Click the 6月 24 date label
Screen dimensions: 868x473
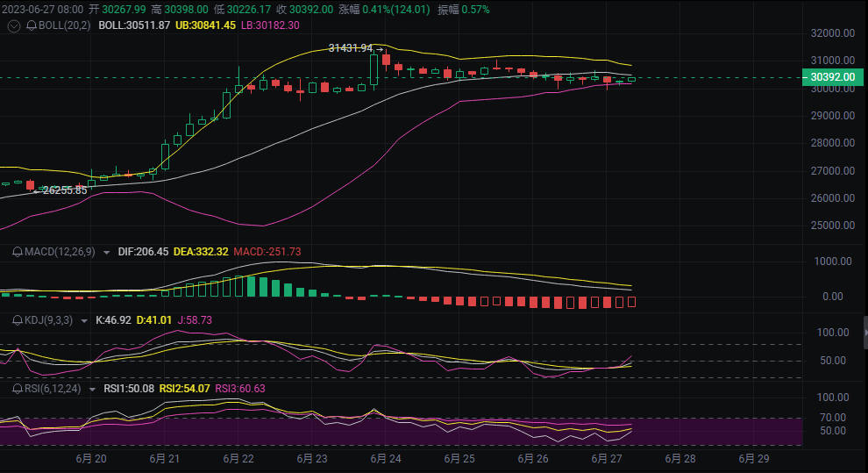click(x=386, y=459)
